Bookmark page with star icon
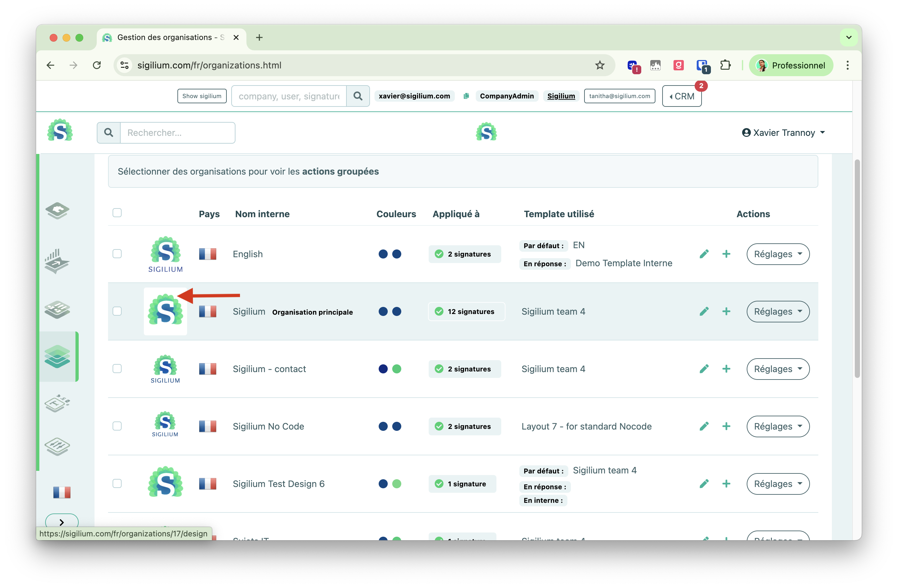Screen dimensions: 898x588 pos(600,65)
